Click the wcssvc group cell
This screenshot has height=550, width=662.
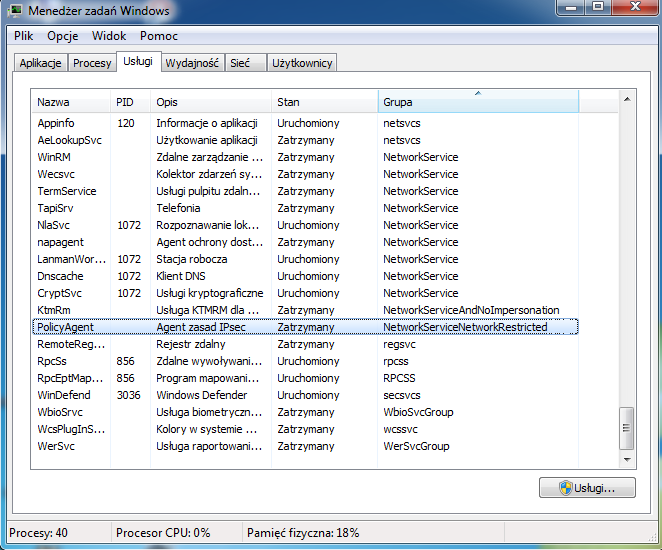tap(400, 429)
